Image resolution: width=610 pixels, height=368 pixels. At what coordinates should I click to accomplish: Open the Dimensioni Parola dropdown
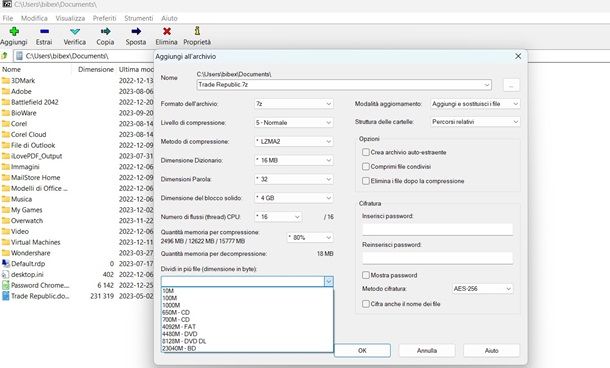click(294, 179)
